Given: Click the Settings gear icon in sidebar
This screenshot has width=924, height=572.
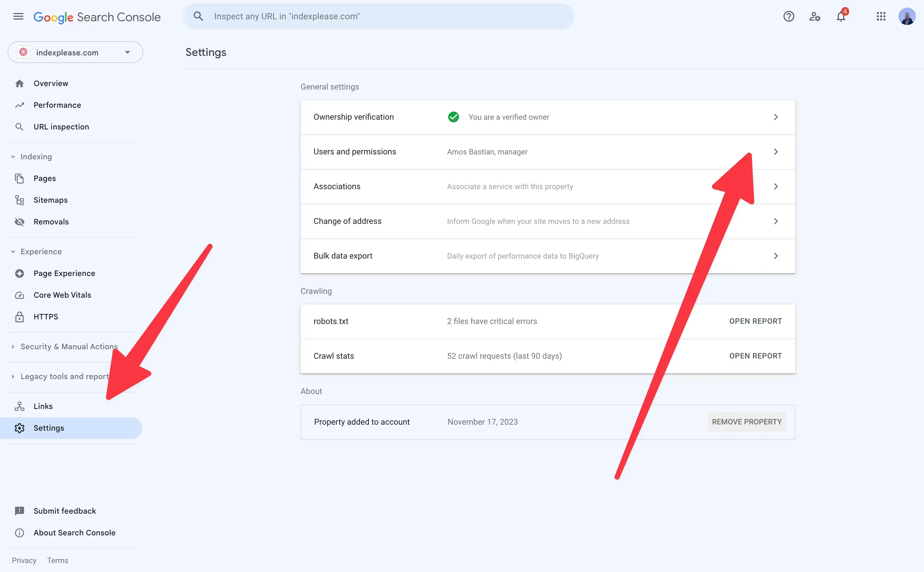Looking at the screenshot, I should pos(19,428).
